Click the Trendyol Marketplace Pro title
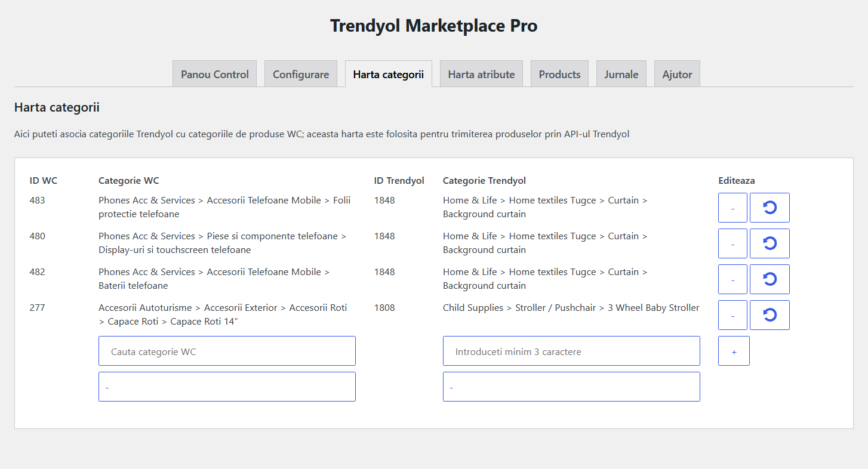 pyautogui.click(x=434, y=26)
